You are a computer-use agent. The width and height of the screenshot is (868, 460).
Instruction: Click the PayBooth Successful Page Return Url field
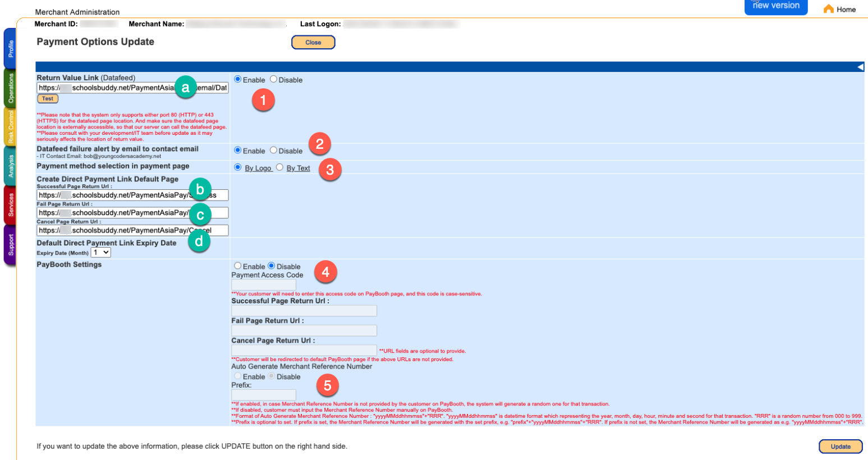click(304, 311)
